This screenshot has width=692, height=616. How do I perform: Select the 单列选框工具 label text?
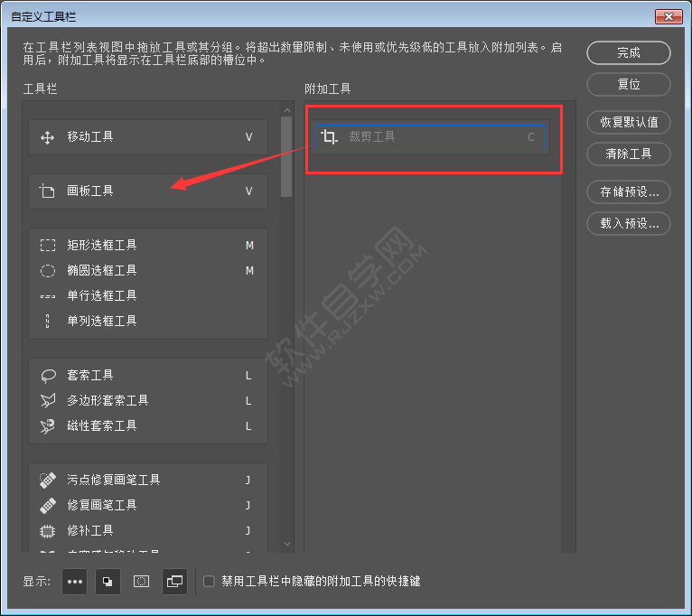click(x=102, y=322)
